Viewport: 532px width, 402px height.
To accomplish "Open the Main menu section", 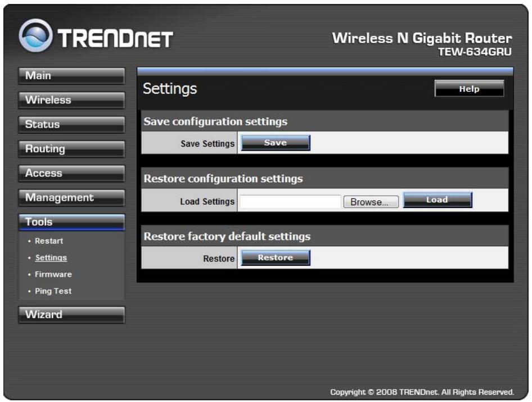I will 71,76.
